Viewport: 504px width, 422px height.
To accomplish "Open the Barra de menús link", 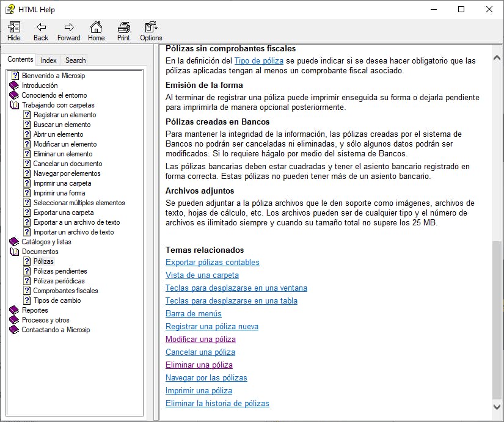I will coord(194,314).
